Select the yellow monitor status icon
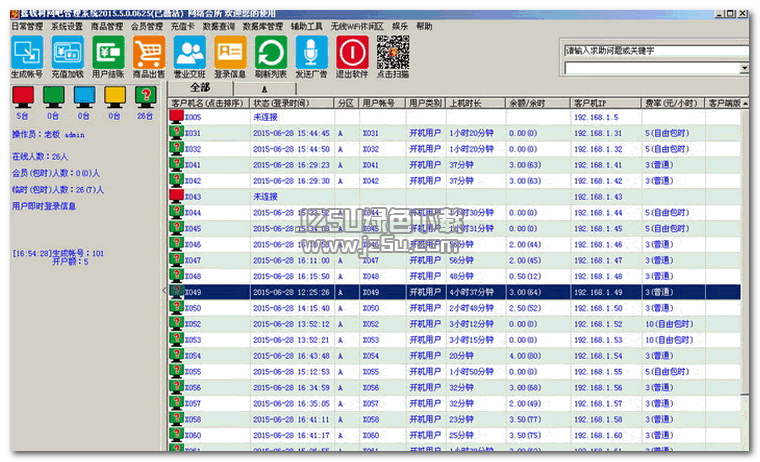This screenshot has height=462, width=760. pyautogui.click(x=115, y=97)
